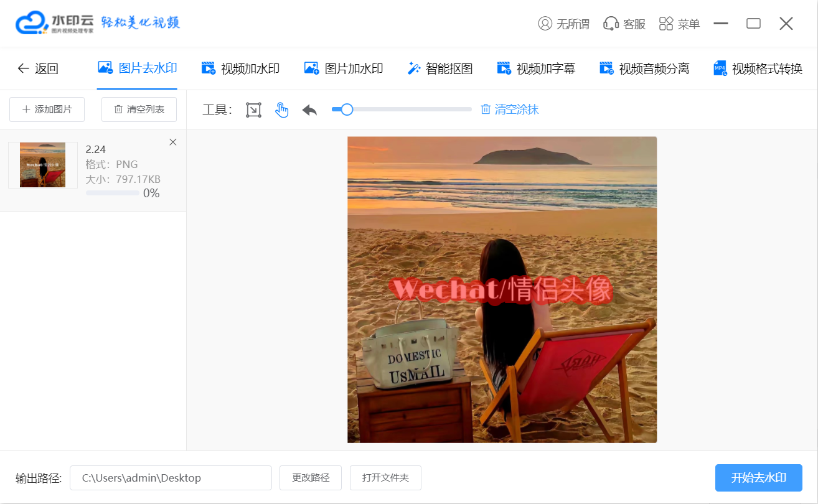The width and height of the screenshot is (818, 504).
Task: Switch to 图片去水印 tab
Action: 138,68
